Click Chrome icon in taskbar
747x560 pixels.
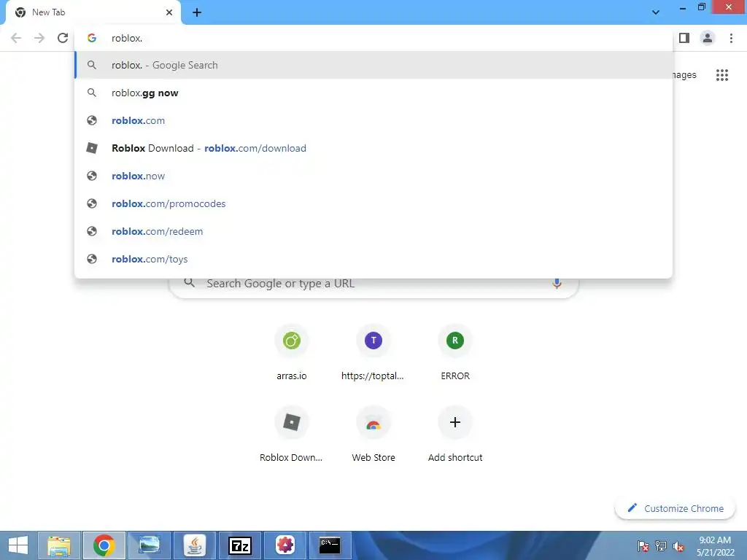(104, 545)
